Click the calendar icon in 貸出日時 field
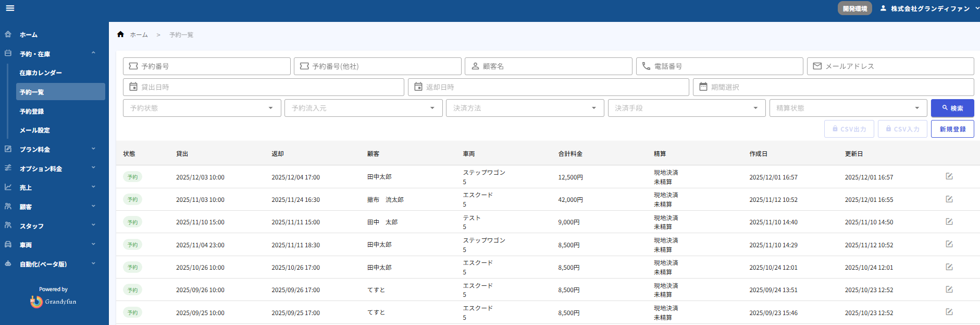 point(133,87)
